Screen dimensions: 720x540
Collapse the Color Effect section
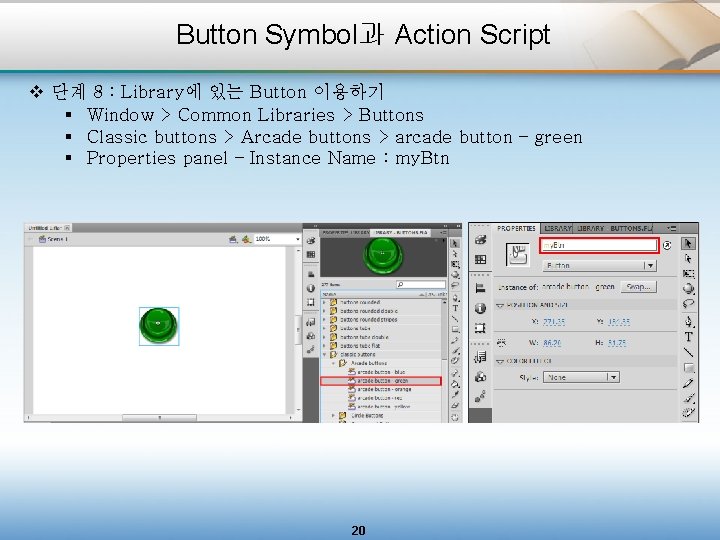[500, 361]
